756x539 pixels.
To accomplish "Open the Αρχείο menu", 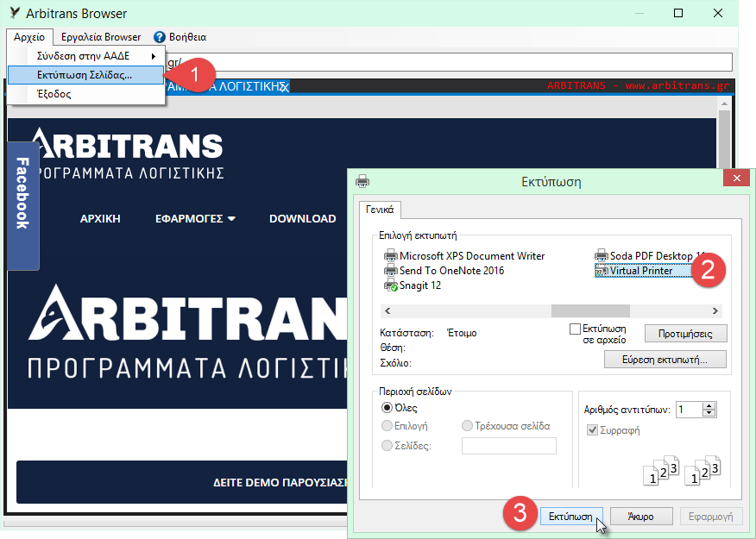I will (29, 37).
